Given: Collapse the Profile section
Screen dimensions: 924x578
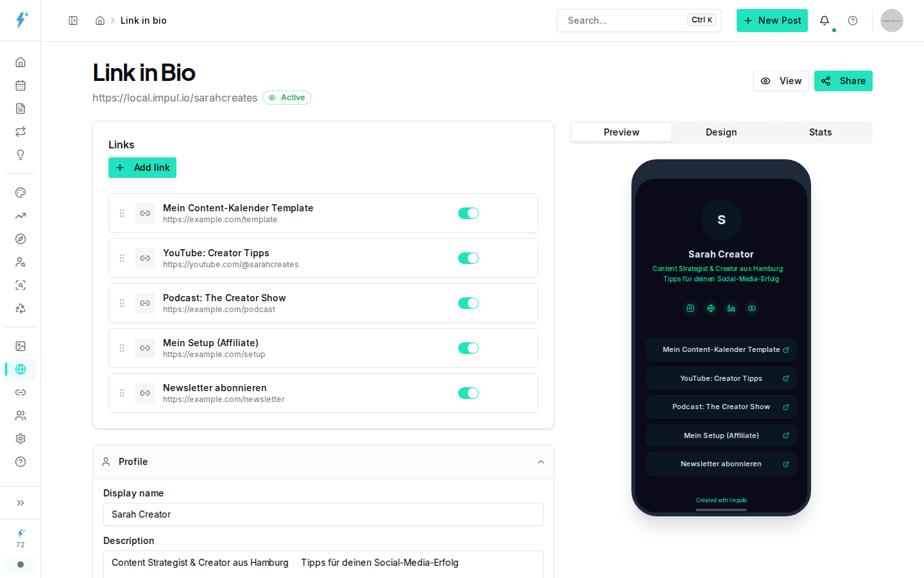Looking at the screenshot, I should tap(541, 462).
